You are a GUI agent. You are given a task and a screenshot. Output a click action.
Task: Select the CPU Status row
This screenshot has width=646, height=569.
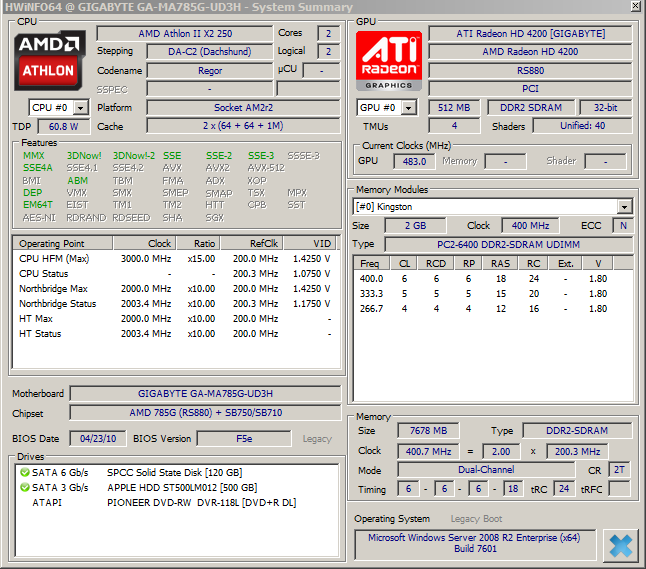point(176,274)
